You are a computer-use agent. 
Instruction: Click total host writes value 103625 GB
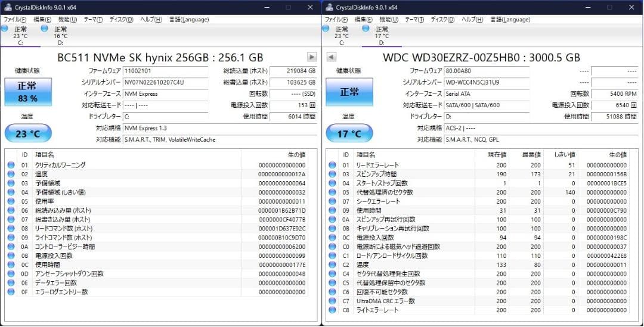click(x=293, y=82)
